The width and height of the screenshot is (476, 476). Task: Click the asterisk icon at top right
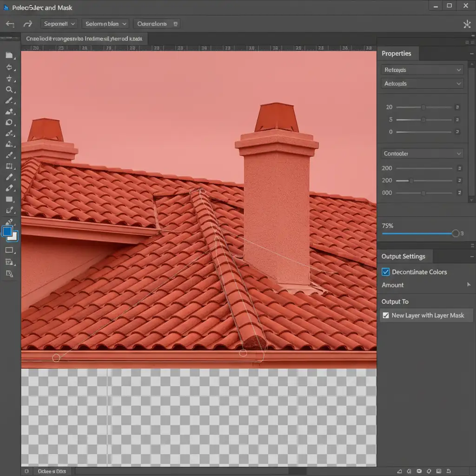click(x=467, y=24)
